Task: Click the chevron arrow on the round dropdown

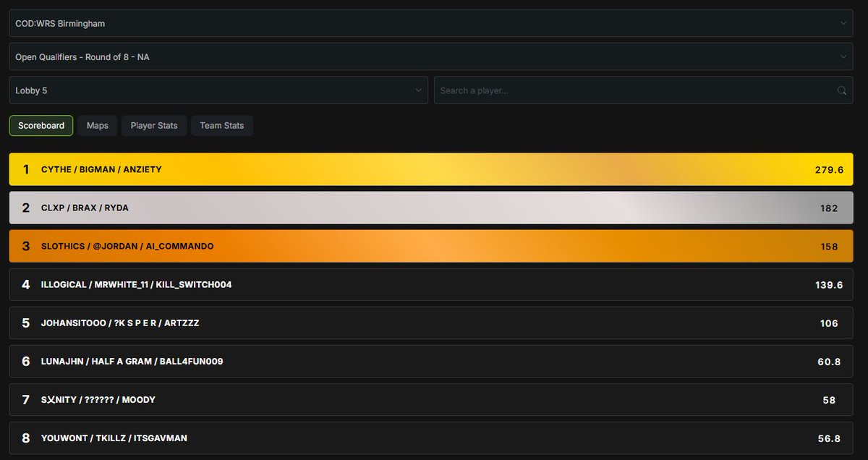Action: pyautogui.click(x=843, y=56)
